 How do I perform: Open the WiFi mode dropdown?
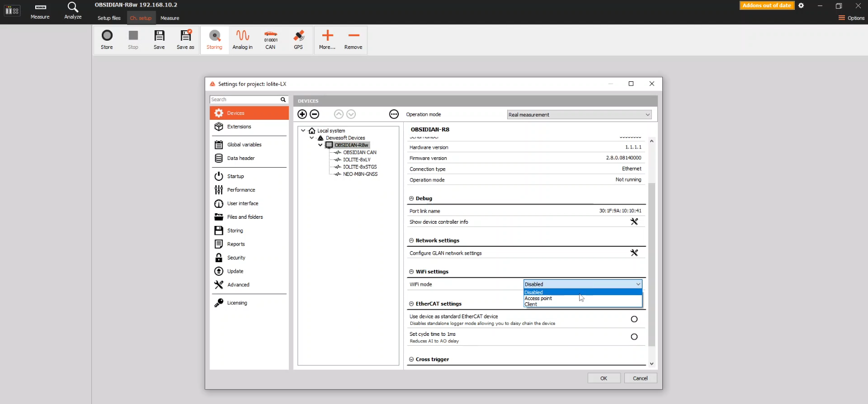(x=583, y=284)
